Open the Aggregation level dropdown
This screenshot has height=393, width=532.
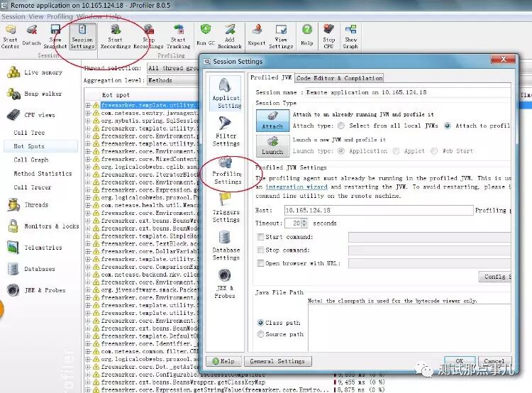[173, 80]
